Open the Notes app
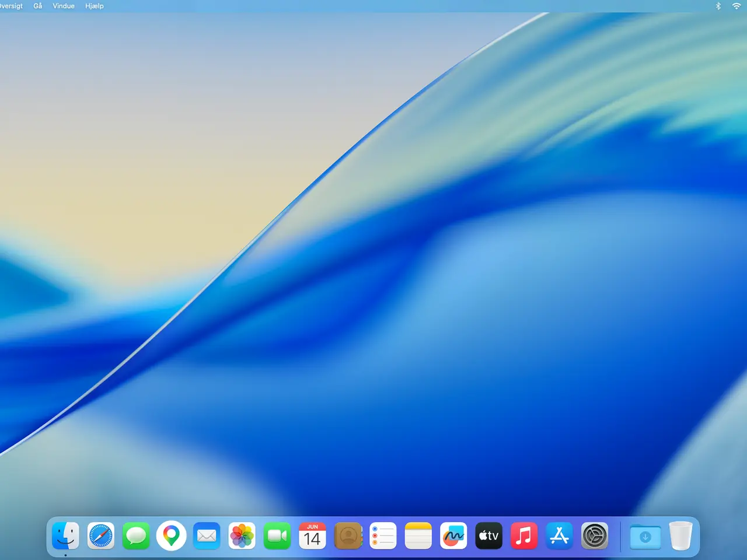Image resolution: width=747 pixels, height=560 pixels. click(418, 535)
